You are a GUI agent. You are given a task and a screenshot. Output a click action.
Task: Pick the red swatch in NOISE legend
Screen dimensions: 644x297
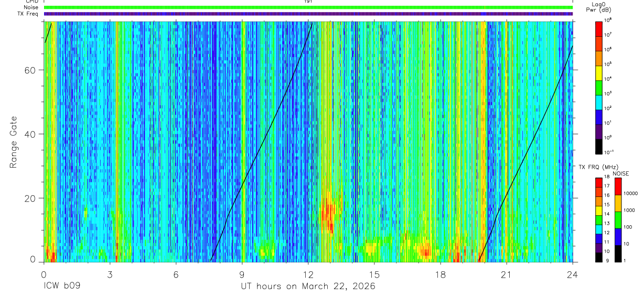pos(618,186)
